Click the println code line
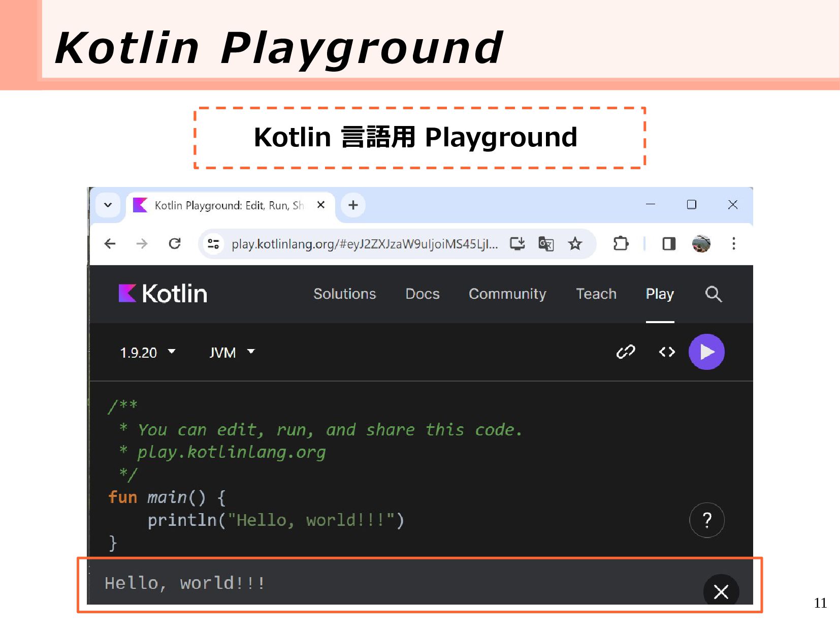The width and height of the screenshot is (840, 630). tap(276, 520)
